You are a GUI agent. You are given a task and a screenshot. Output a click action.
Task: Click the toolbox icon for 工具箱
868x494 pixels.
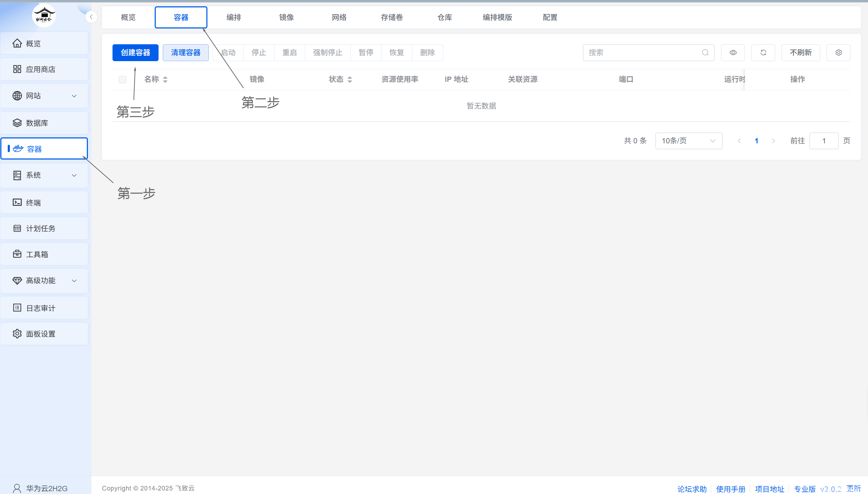pos(17,254)
